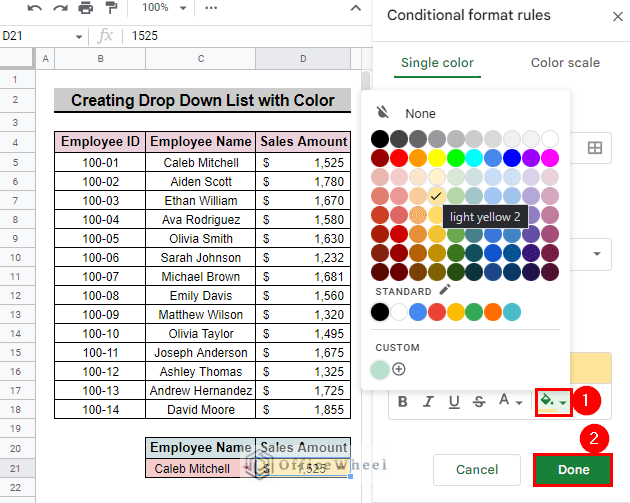The height and width of the screenshot is (503, 630).
Task: Pick the white swatch in the top row
Action: (x=550, y=139)
